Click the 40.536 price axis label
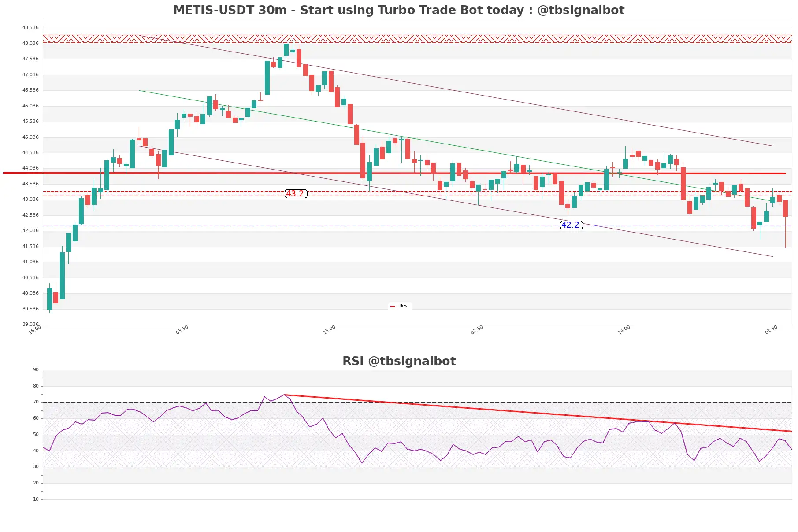Image resolution: width=798 pixels, height=532 pixels. coord(30,277)
